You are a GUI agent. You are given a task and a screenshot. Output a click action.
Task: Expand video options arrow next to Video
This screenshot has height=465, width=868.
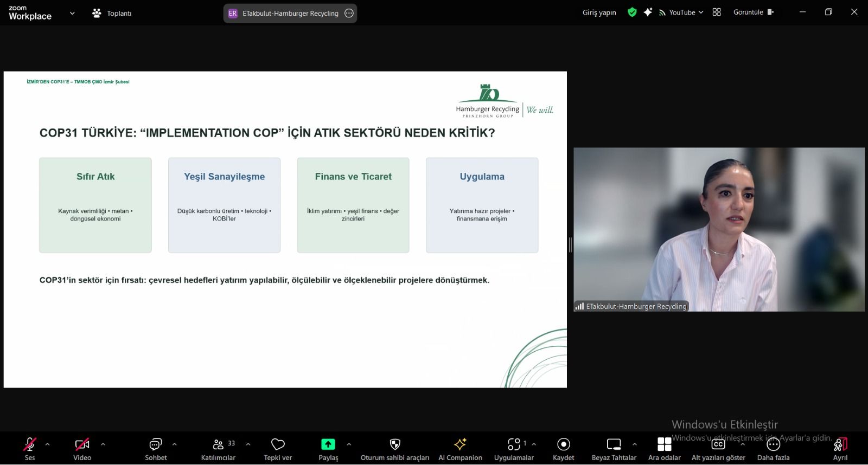coord(103,444)
